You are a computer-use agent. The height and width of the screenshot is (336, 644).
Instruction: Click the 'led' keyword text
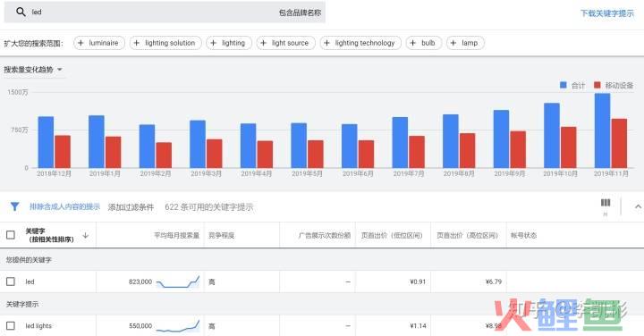click(30, 281)
